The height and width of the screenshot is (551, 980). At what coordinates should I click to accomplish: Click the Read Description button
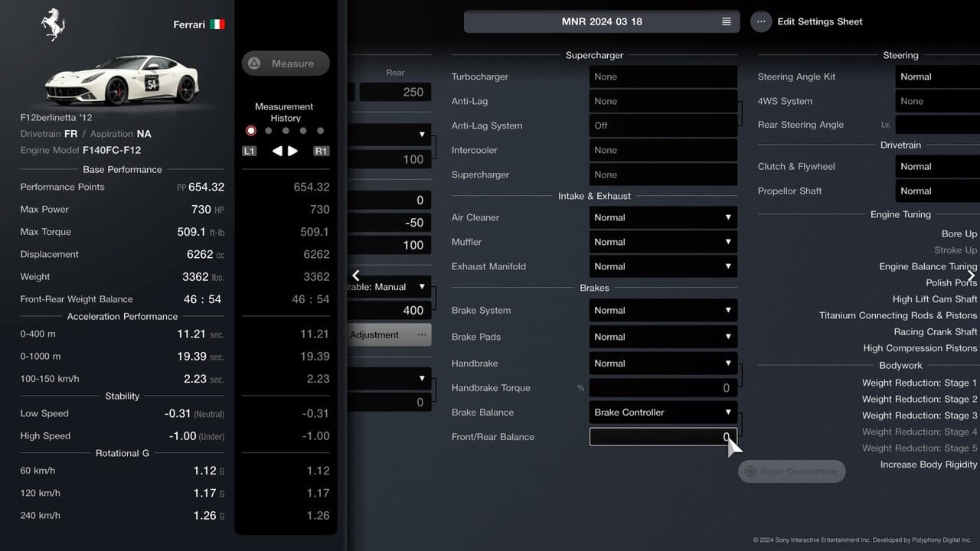[792, 471]
